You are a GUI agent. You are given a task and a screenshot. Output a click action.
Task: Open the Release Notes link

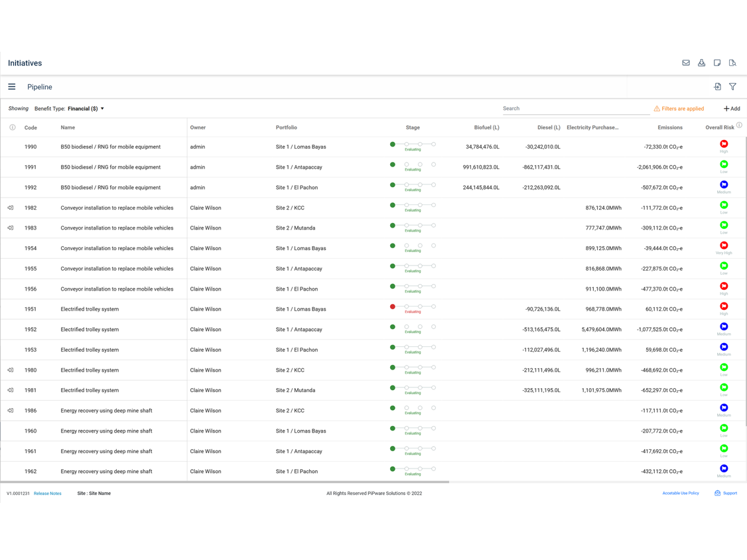click(x=48, y=494)
